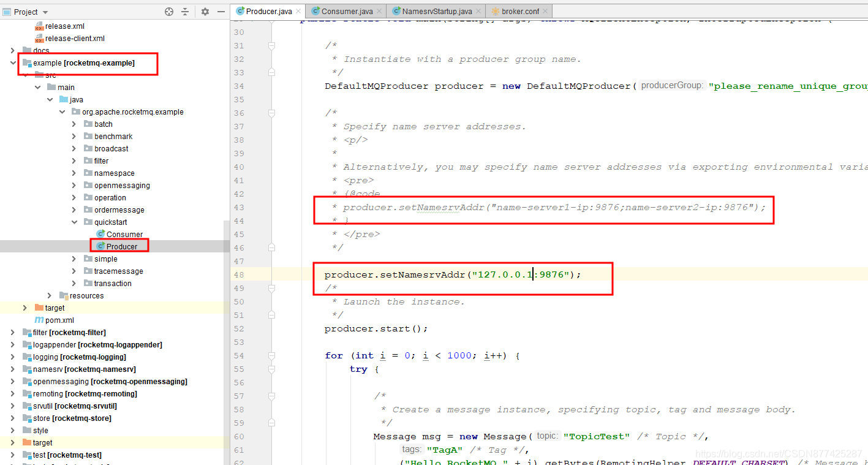Fold the comment starting at line 31
Viewport: 868px width, 465px height.
[x=271, y=46]
